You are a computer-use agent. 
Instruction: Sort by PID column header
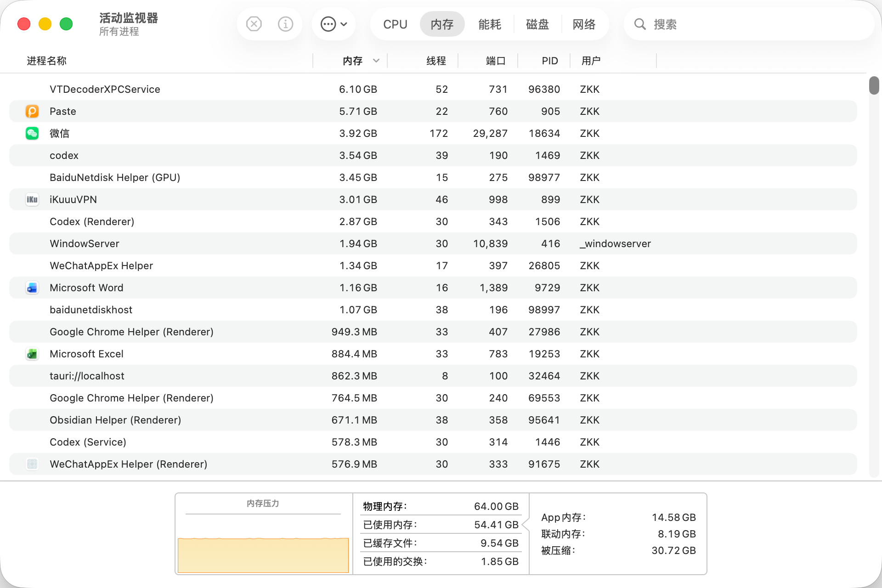[x=550, y=61]
